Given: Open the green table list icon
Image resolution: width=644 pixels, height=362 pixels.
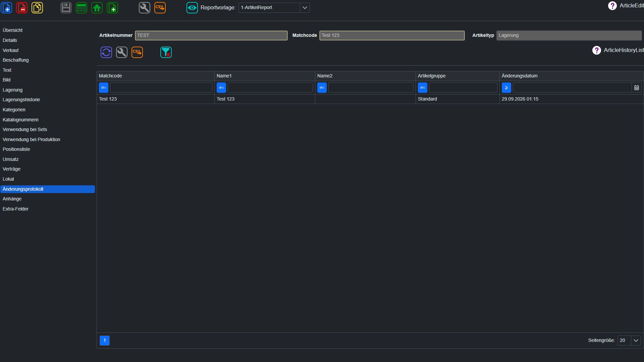Looking at the screenshot, I should coord(82,8).
